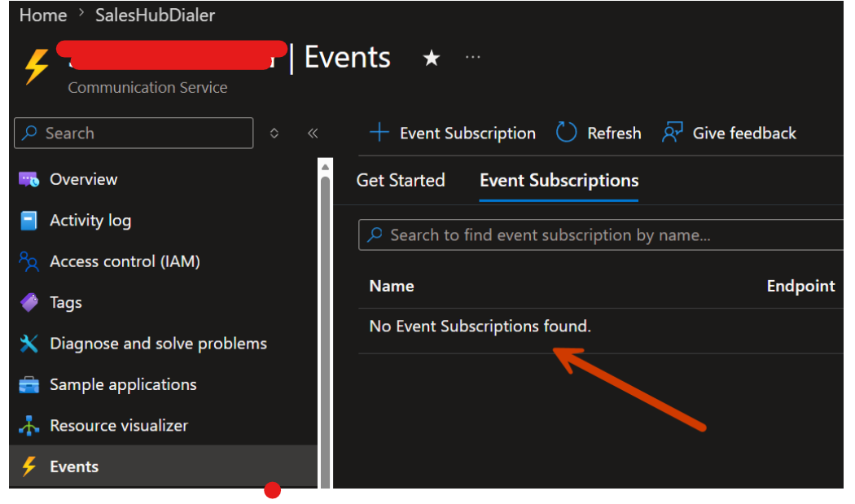Focus the event subscription search box
The width and height of the screenshot is (855, 504).
pos(601,235)
